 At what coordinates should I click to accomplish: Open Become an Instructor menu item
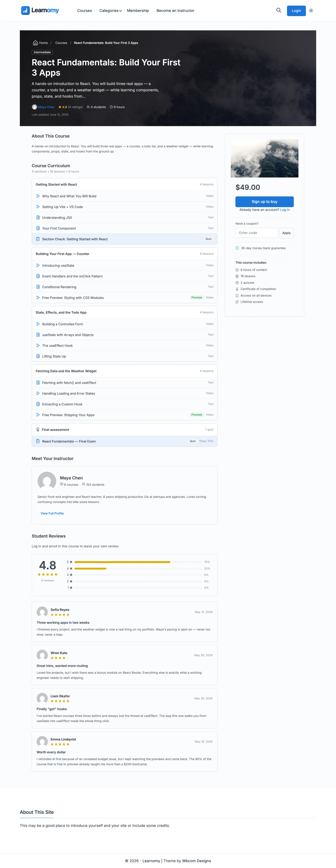(x=175, y=11)
